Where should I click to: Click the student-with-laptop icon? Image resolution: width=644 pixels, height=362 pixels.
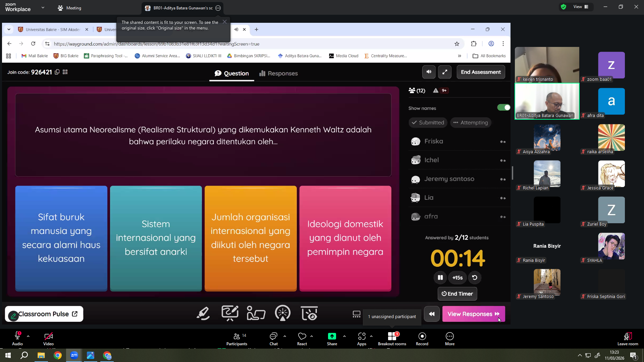[256, 314]
